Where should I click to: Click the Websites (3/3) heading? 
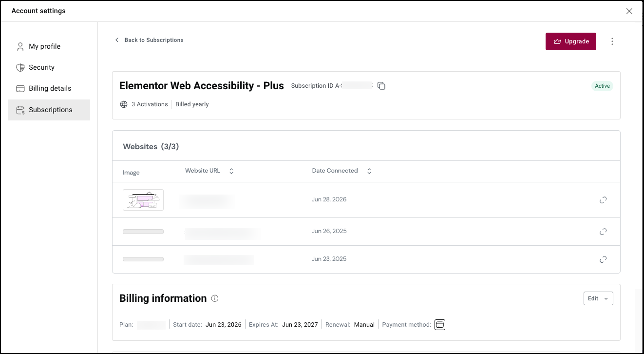151,147
